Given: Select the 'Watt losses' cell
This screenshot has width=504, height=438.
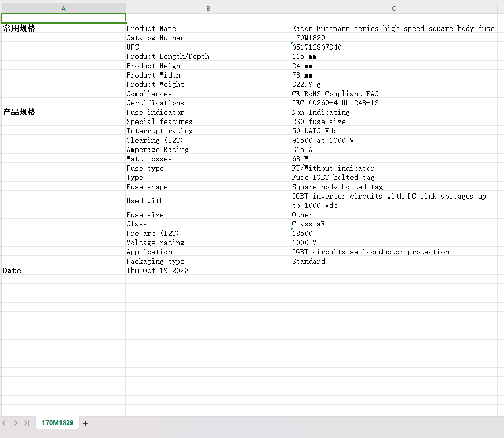Looking at the screenshot, I should point(208,159).
